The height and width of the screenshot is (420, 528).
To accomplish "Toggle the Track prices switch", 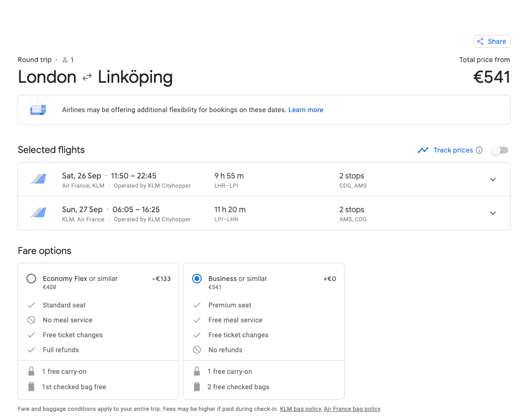I will pyautogui.click(x=500, y=150).
